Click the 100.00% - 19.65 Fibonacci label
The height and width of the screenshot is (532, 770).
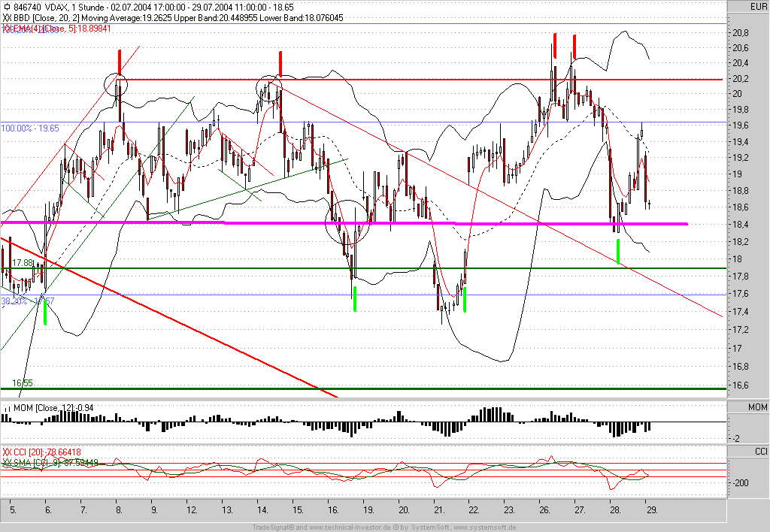(30, 128)
